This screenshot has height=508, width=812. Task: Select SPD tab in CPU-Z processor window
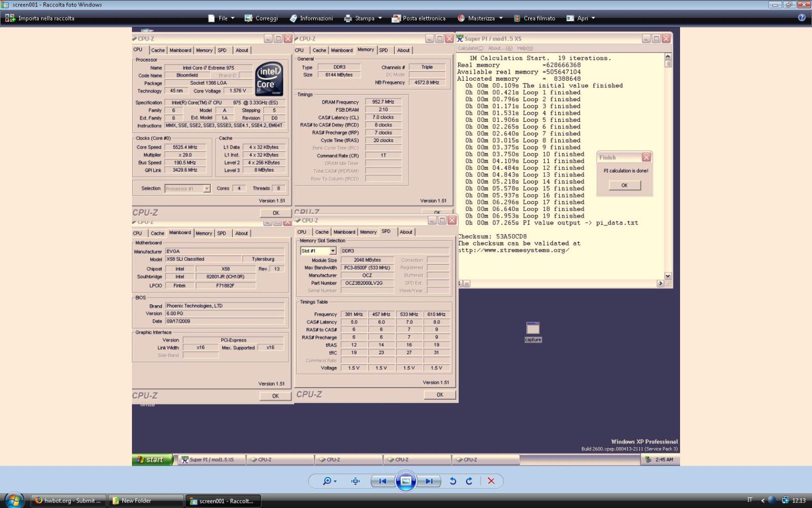click(222, 50)
